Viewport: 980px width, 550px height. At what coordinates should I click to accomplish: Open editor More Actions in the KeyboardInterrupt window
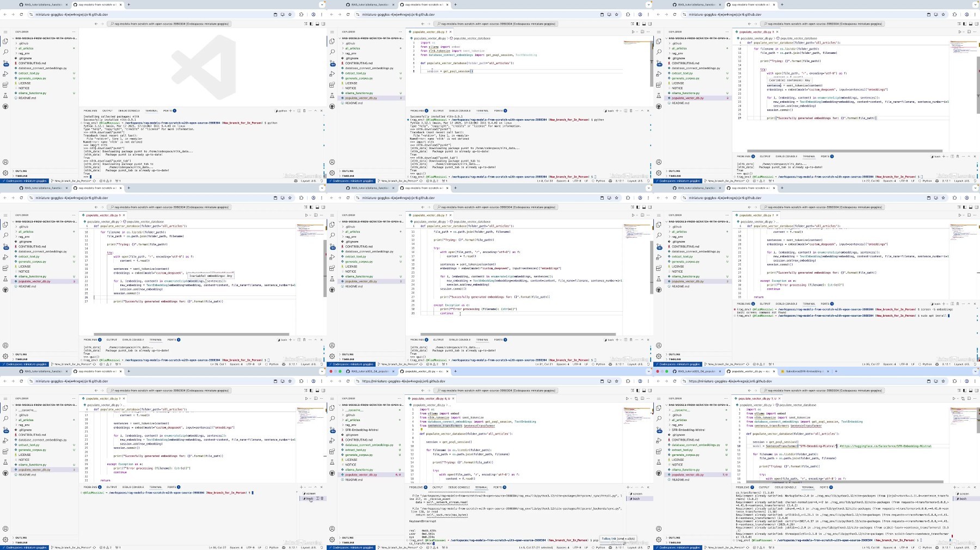[x=647, y=398]
